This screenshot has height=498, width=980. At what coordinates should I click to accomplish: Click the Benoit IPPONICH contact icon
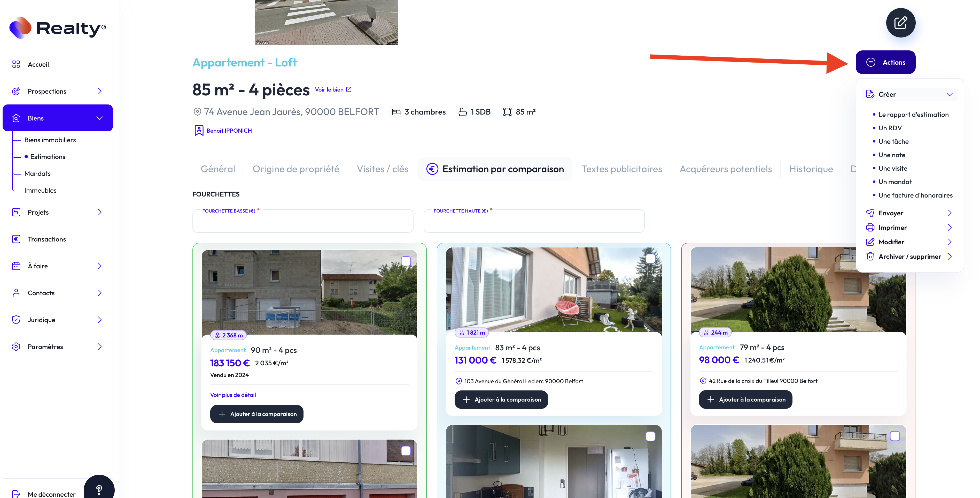tap(199, 131)
